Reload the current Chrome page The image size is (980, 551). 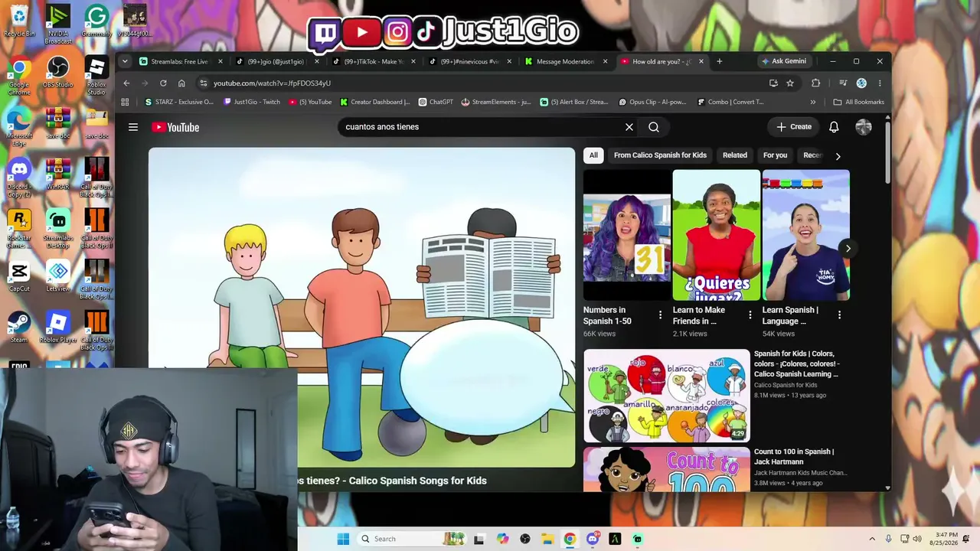(x=163, y=83)
